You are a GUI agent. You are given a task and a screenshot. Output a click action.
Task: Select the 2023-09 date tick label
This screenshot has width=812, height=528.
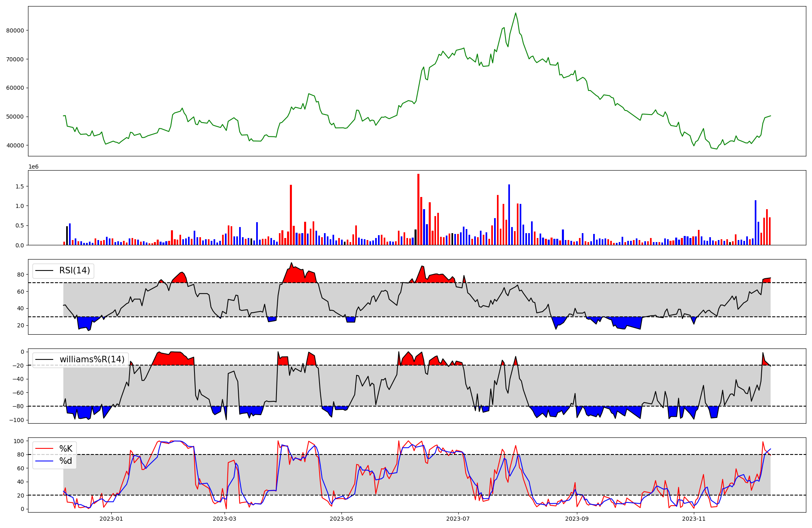(x=577, y=519)
